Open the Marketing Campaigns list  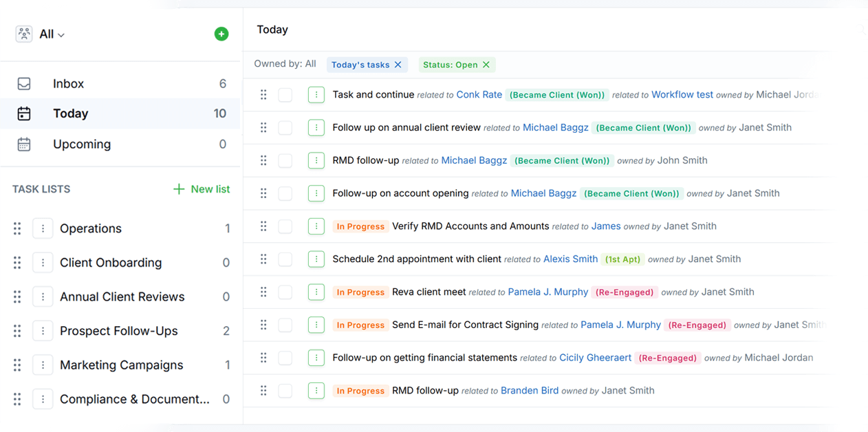122,365
